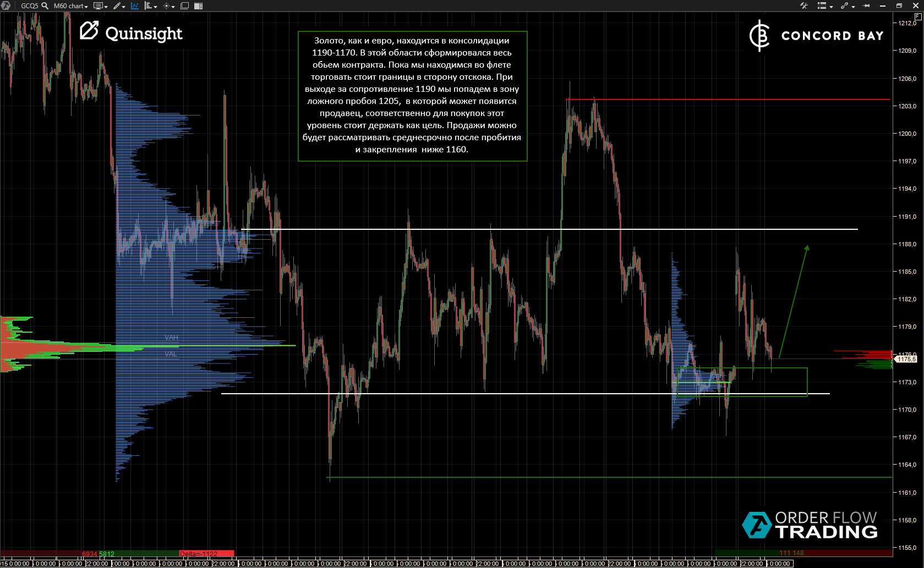Click the overlapping windows icon
This screenshot has height=568, width=924.
185,5
